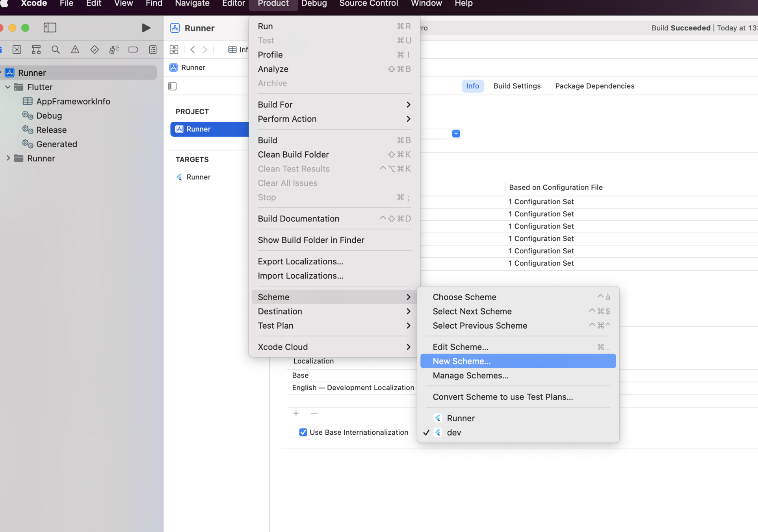Viewport: 758px width, 532px height.
Task: Choose New Scheme... in submenu
Action: [461, 361]
